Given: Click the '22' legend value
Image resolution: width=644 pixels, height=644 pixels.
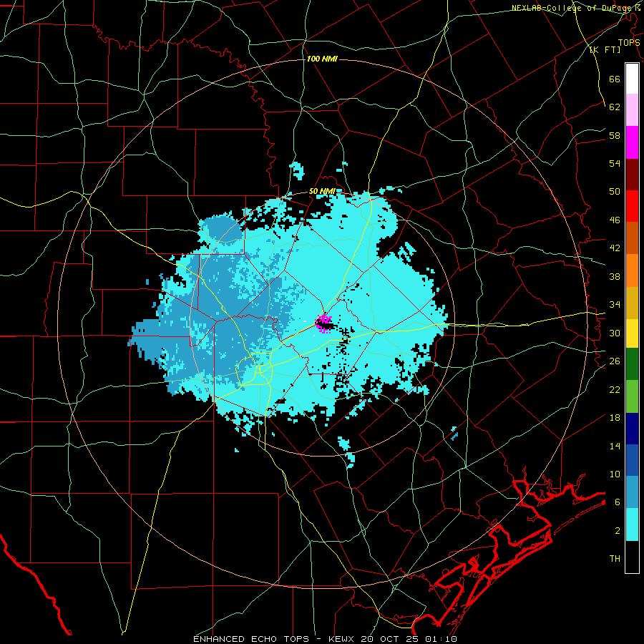Looking at the screenshot, I should point(615,389).
